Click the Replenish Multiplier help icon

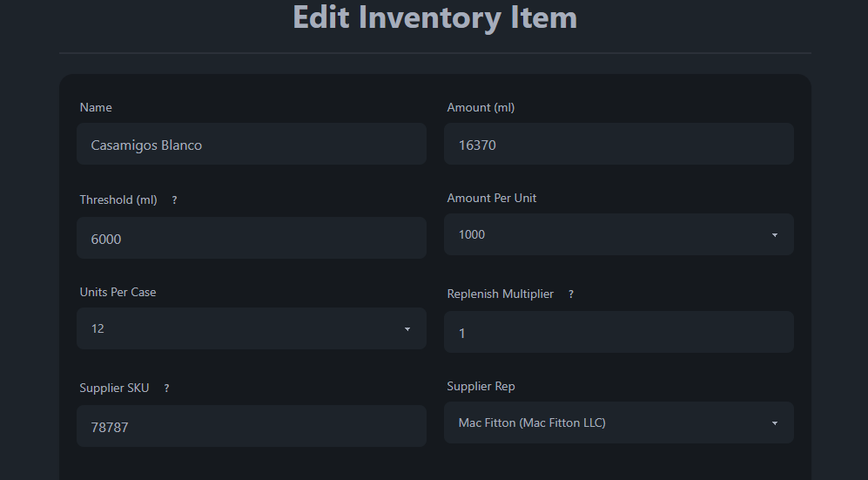[x=571, y=294]
